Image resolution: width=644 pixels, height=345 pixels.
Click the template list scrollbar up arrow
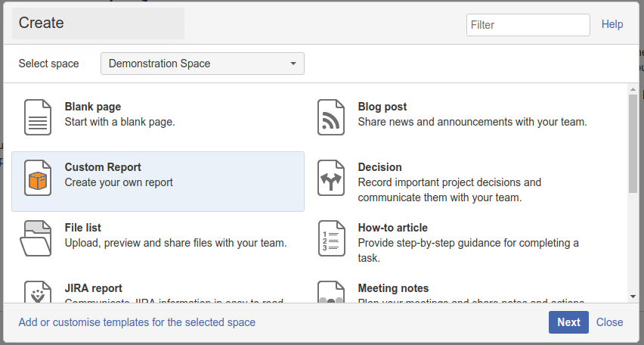(x=633, y=89)
